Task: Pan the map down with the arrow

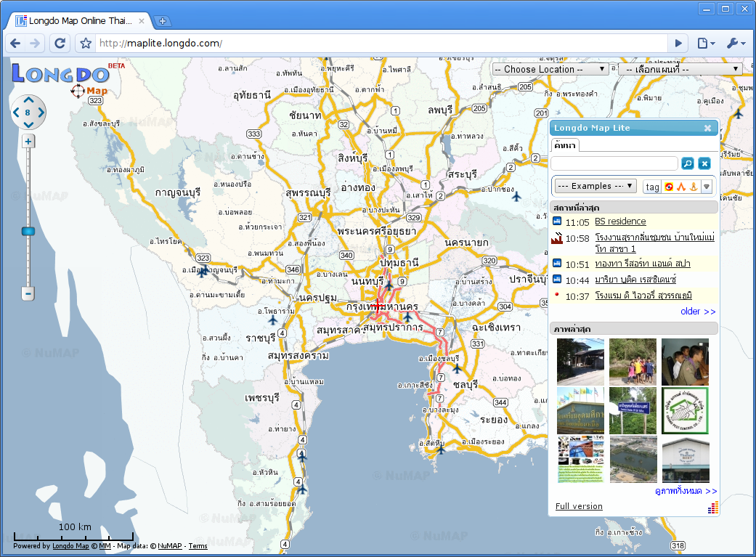Action: pos(28,124)
